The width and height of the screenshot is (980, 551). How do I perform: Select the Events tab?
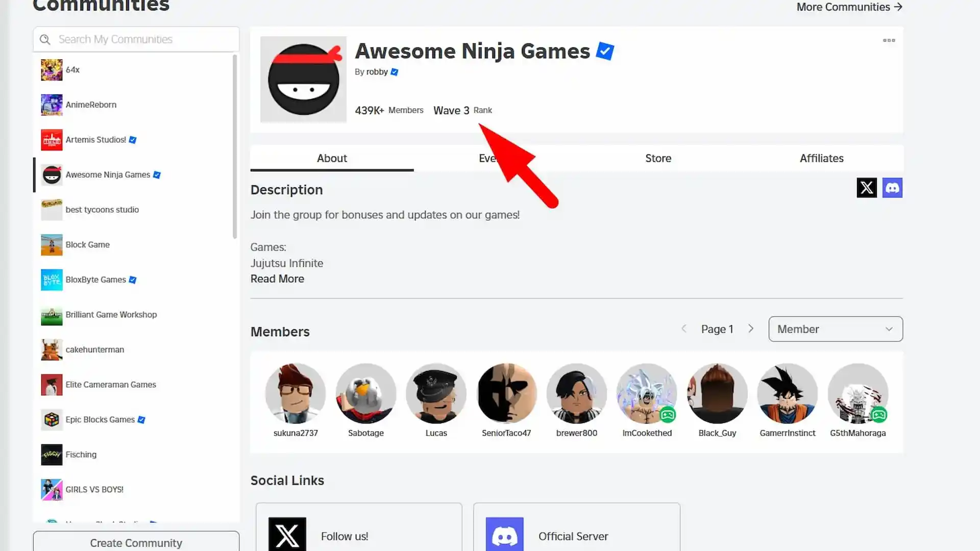495,158
